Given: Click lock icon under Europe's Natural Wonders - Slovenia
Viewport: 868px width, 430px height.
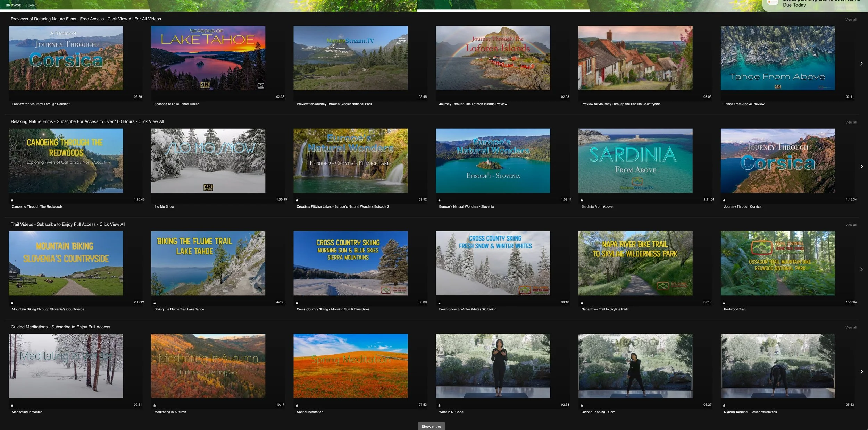Looking at the screenshot, I should (440, 200).
